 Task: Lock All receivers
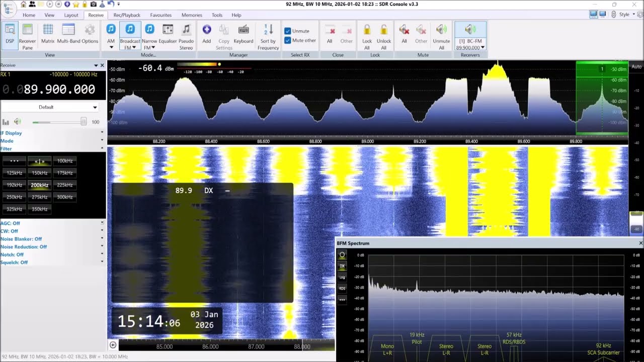click(367, 36)
